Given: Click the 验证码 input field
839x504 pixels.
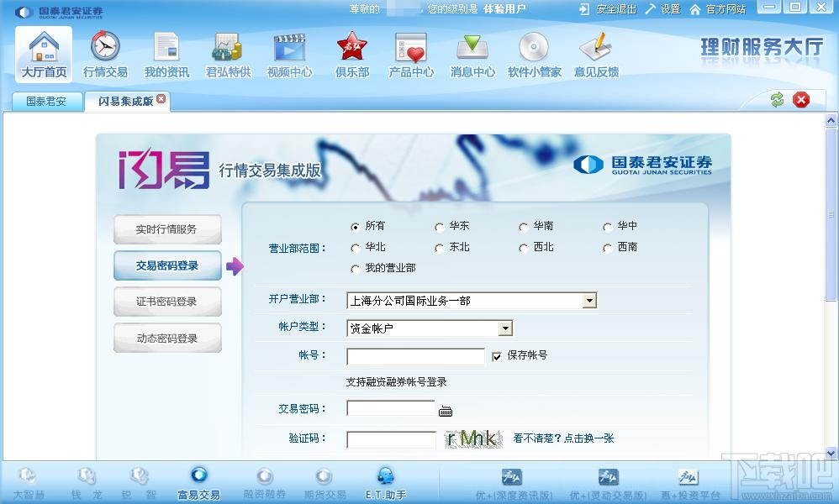Looking at the screenshot, I should tap(391, 440).
